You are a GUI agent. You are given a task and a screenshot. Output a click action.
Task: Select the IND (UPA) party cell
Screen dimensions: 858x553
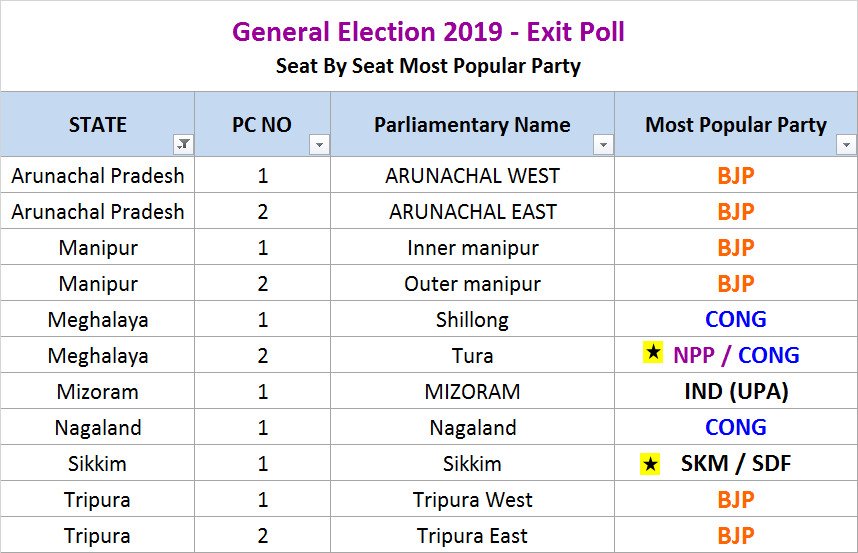coord(735,391)
